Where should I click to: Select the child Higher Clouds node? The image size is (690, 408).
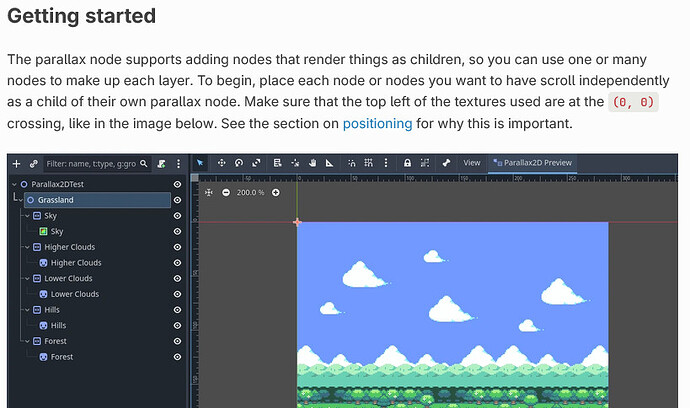[76, 263]
